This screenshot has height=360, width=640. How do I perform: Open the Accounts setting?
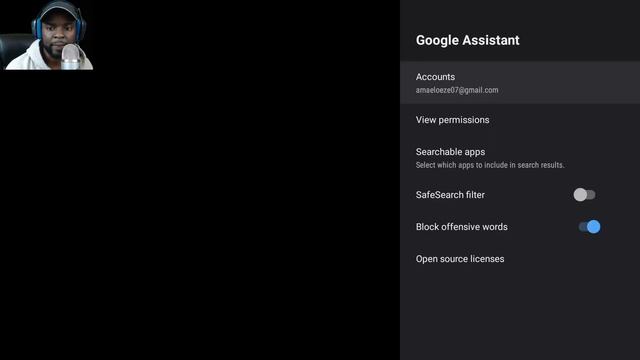point(520,82)
